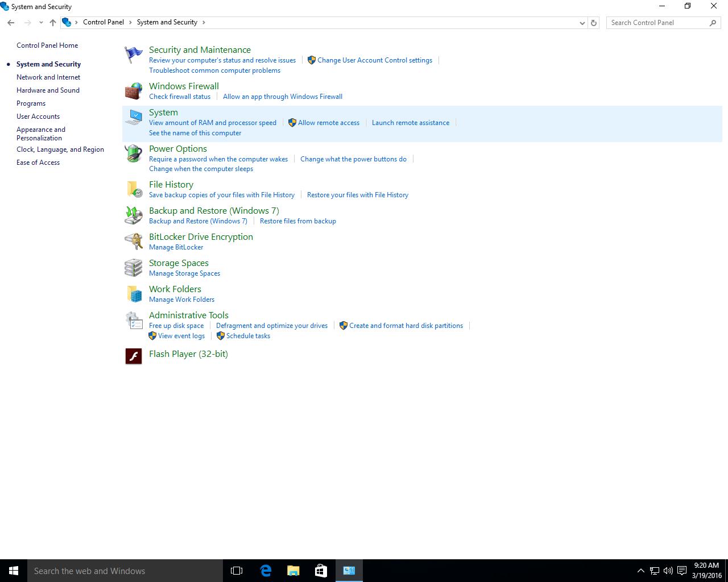Open File Explorer from the taskbar
The image size is (728, 582).
coord(293,571)
